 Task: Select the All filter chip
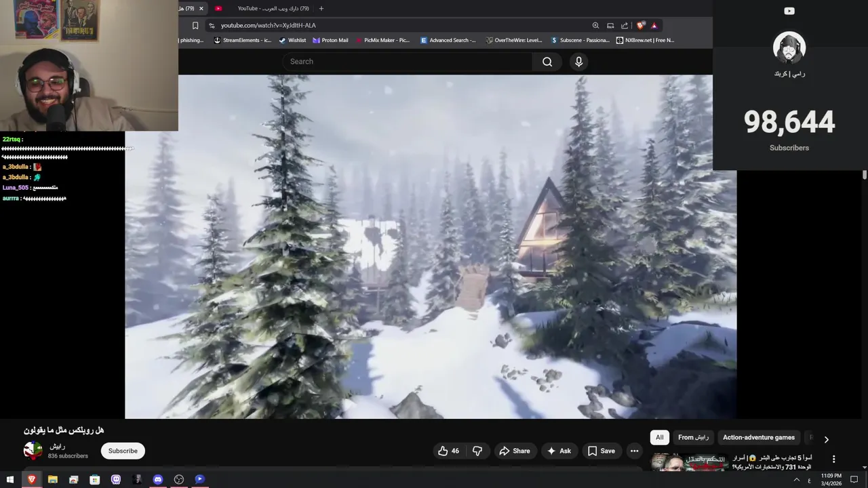pyautogui.click(x=659, y=437)
